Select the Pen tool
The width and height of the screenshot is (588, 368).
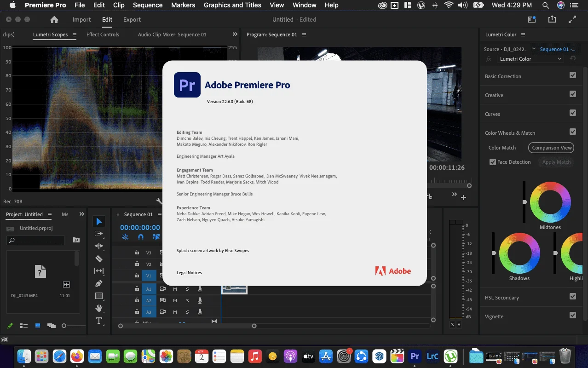(99, 283)
